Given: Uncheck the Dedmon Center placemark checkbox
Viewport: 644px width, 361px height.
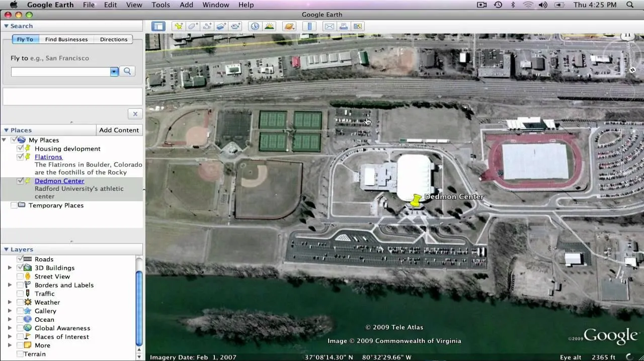Looking at the screenshot, I should (20, 181).
